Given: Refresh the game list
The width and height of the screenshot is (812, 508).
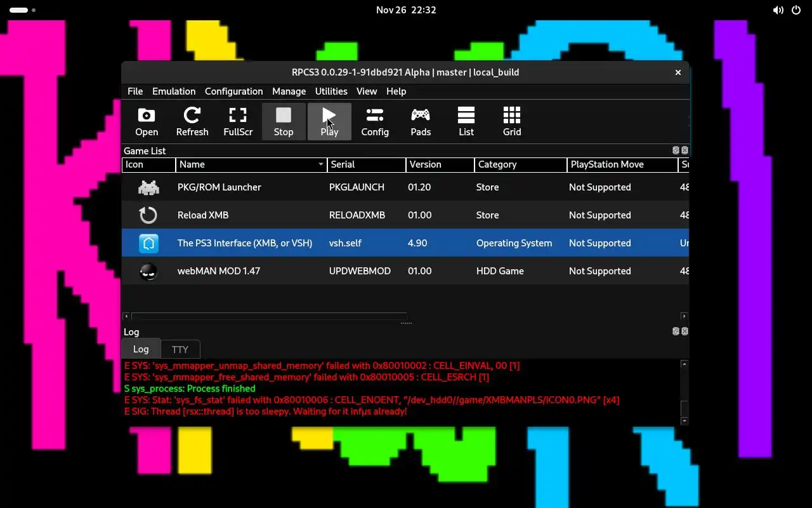Looking at the screenshot, I should coord(192,121).
